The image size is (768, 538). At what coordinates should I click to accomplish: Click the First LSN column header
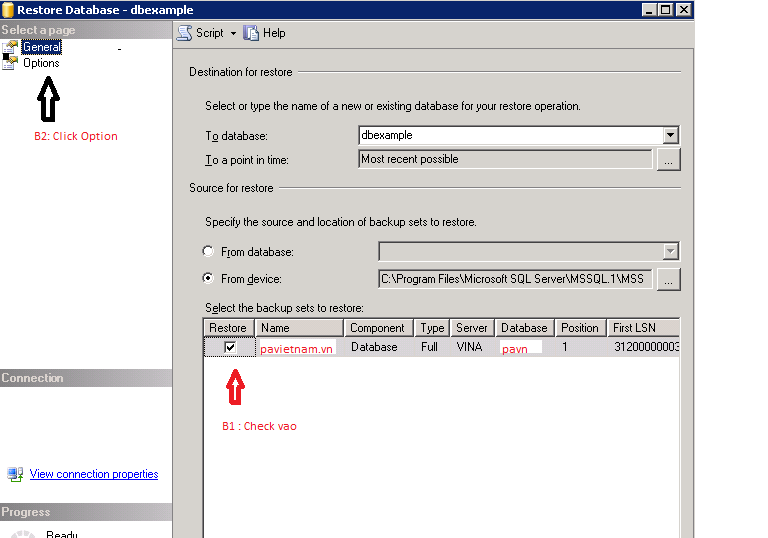[x=643, y=328]
